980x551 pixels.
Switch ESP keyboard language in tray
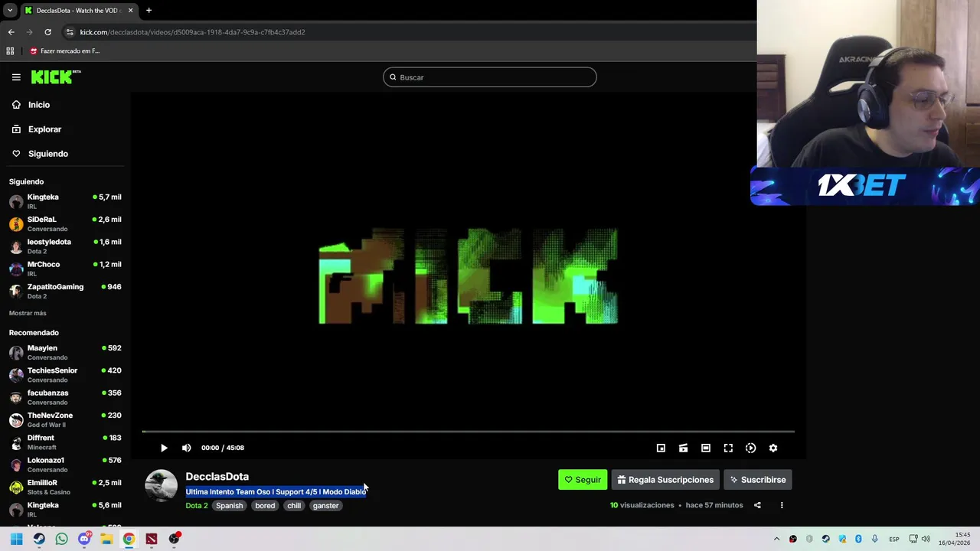pos(893,539)
